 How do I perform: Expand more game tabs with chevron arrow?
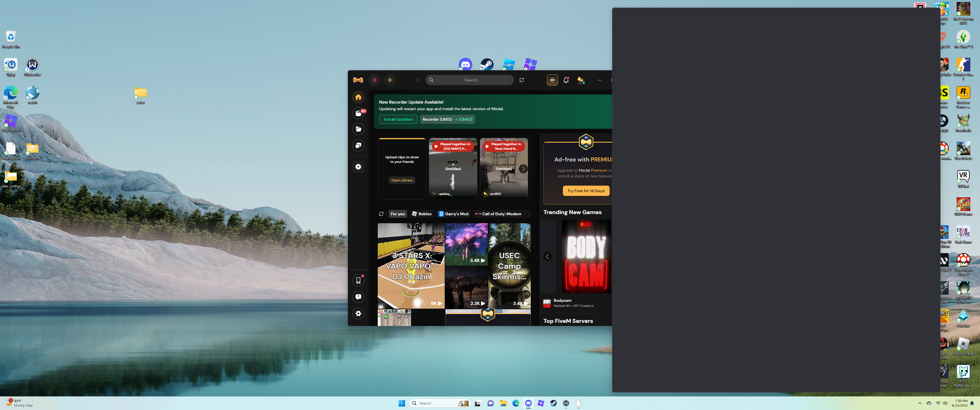click(x=525, y=214)
